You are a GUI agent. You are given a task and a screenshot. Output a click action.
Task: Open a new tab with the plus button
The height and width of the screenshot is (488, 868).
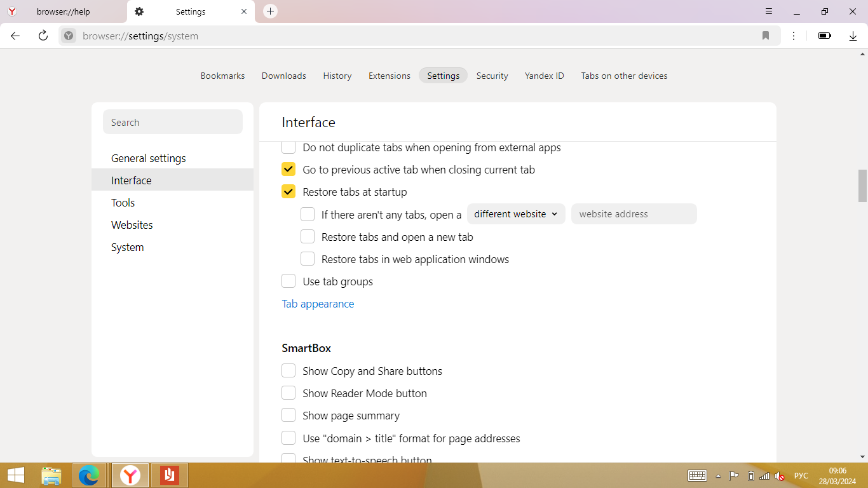[271, 11]
